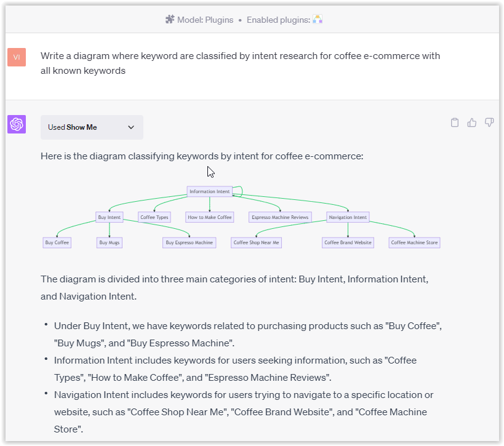The height and width of the screenshot is (446, 504).
Task: Click the 'Coffee Shop Near Me' box
Action: click(x=256, y=242)
